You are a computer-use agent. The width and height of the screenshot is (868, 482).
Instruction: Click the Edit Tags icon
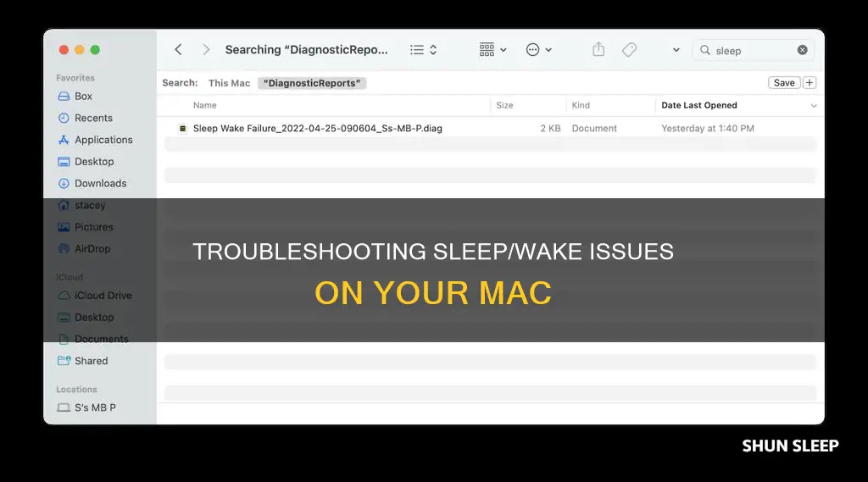(630, 50)
